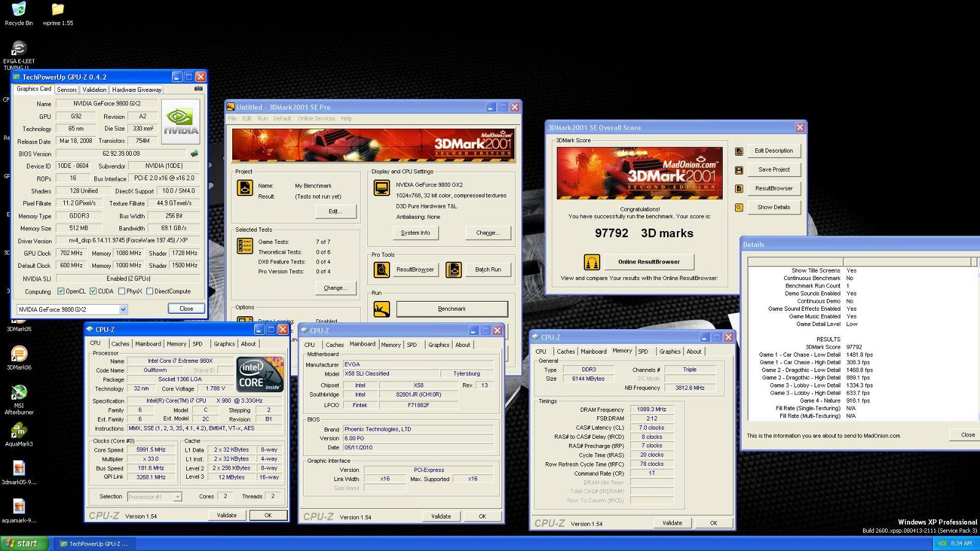The image size is (980, 551).
Task: Click the System Info button
Action: (x=415, y=233)
